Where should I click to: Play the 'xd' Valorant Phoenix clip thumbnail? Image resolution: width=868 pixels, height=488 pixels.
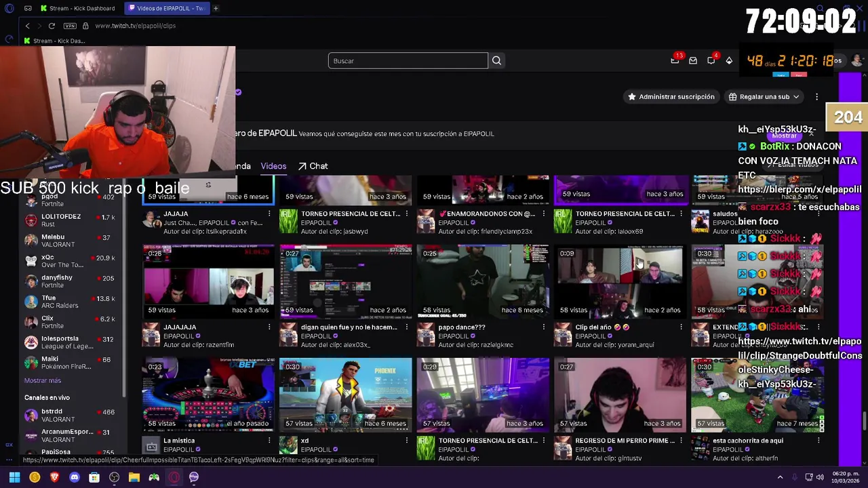[345, 395]
